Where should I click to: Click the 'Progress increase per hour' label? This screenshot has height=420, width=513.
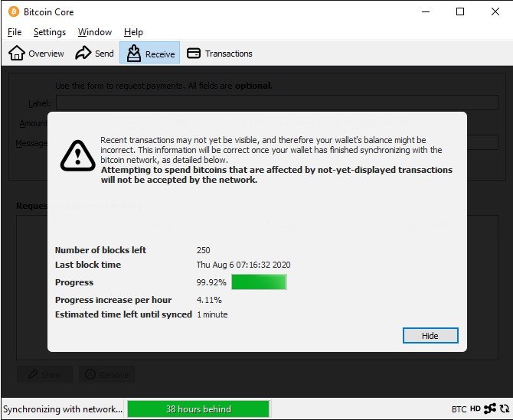pos(113,300)
